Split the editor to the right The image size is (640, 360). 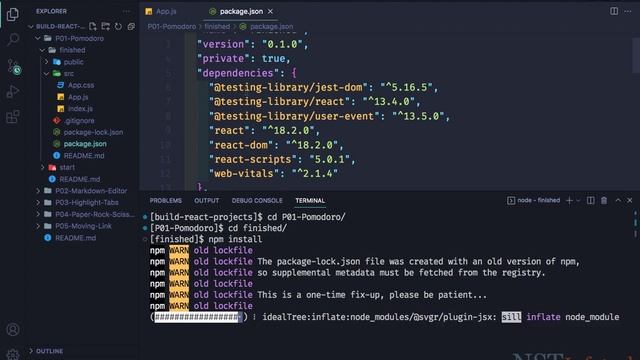(x=614, y=11)
